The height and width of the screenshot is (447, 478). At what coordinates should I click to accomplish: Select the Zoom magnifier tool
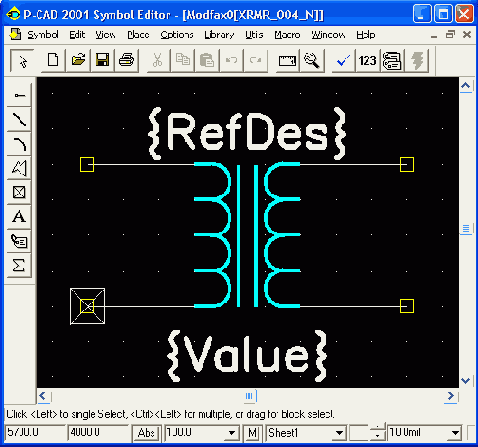click(312, 61)
